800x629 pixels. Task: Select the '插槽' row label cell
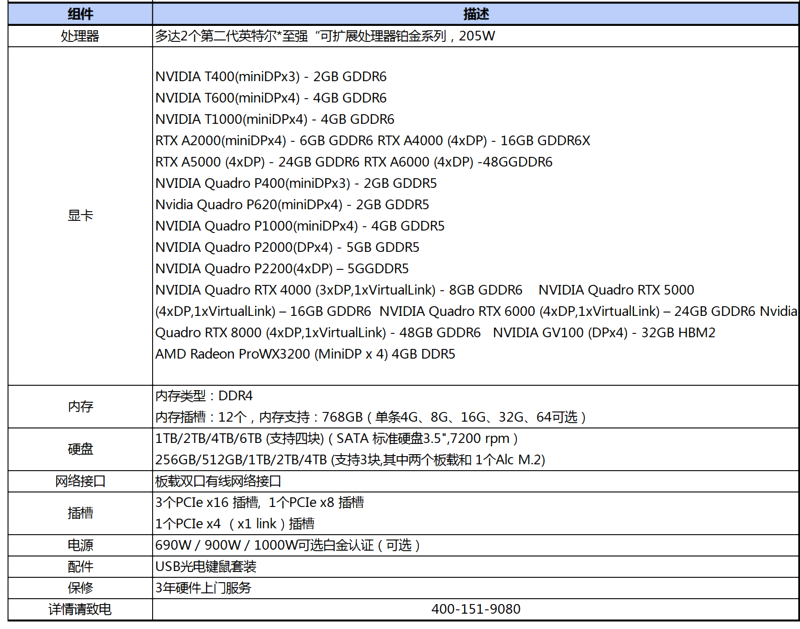80,513
